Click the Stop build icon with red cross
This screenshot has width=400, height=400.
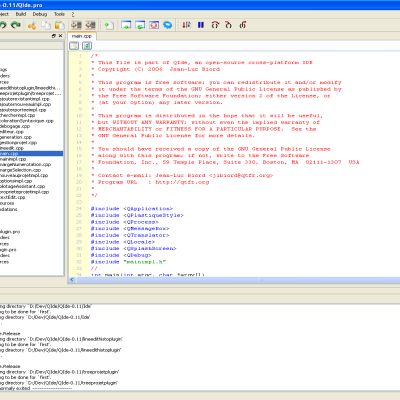154,25
